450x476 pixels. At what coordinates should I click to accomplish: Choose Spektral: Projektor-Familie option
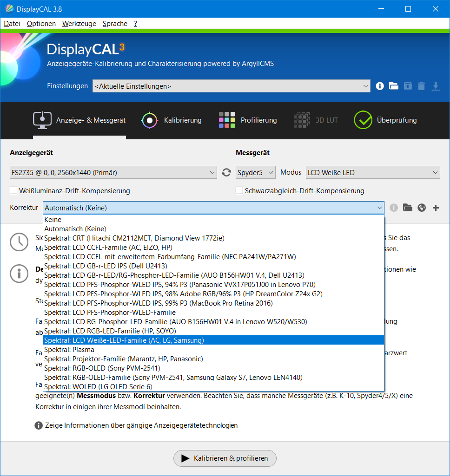(213, 359)
